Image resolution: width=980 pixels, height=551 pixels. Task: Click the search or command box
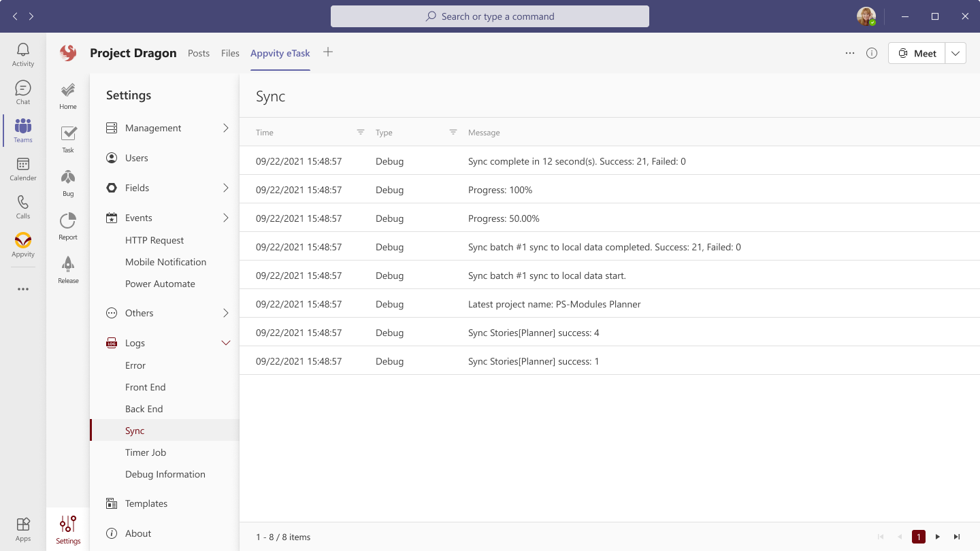point(490,16)
